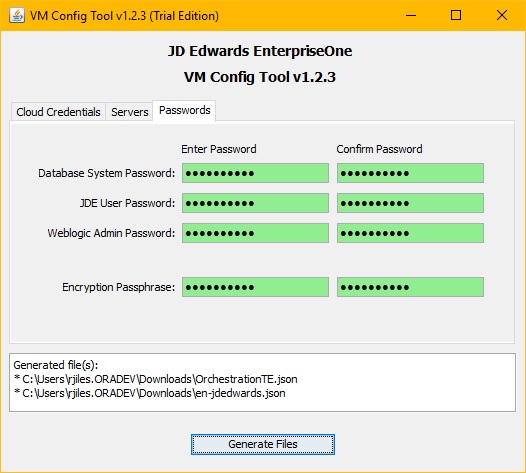
Task: Select the Encryption Passphrase entry field
Action: (255, 287)
